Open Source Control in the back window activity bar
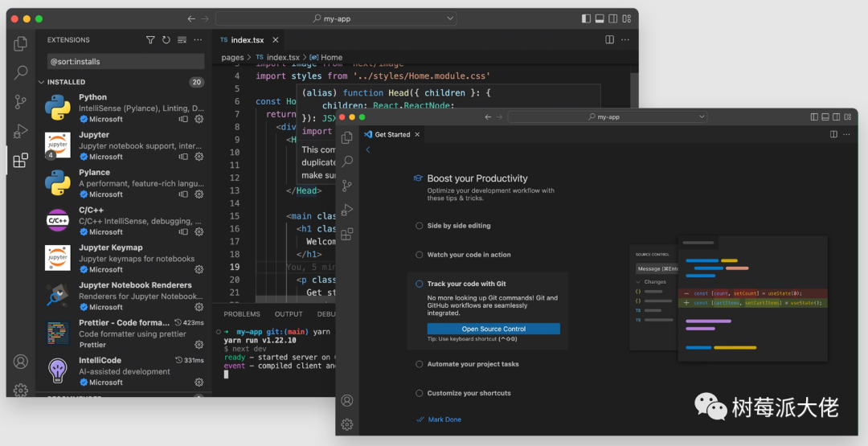 tap(20, 102)
